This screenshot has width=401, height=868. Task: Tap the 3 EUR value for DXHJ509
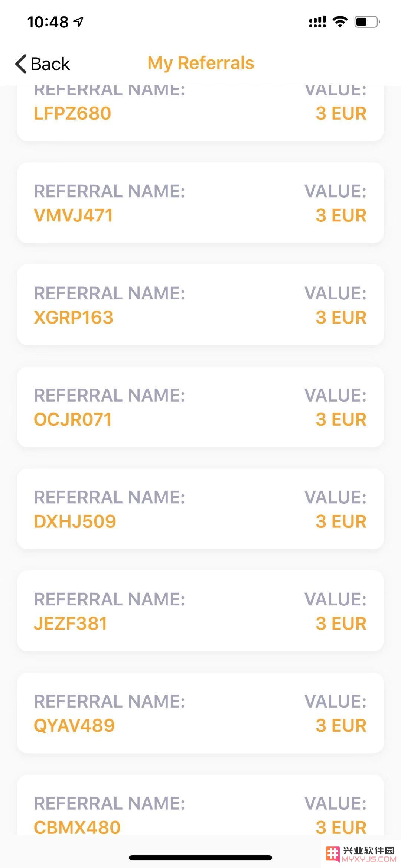pyautogui.click(x=341, y=521)
